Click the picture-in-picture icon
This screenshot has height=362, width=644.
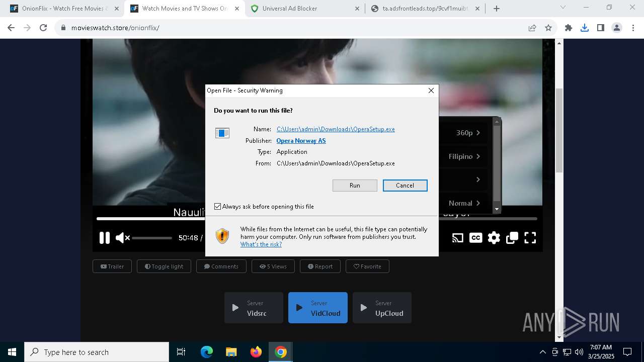point(512,238)
